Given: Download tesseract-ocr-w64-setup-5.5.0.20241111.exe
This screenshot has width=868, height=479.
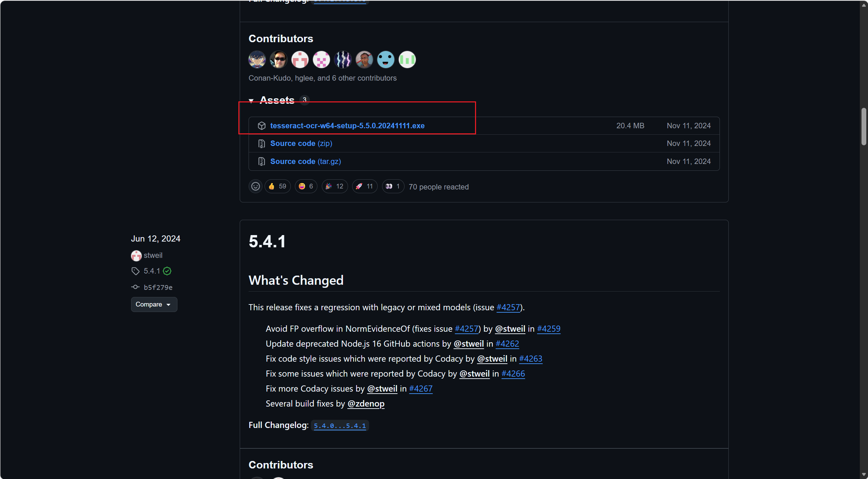Looking at the screenshot, I should tap(347, 126).
